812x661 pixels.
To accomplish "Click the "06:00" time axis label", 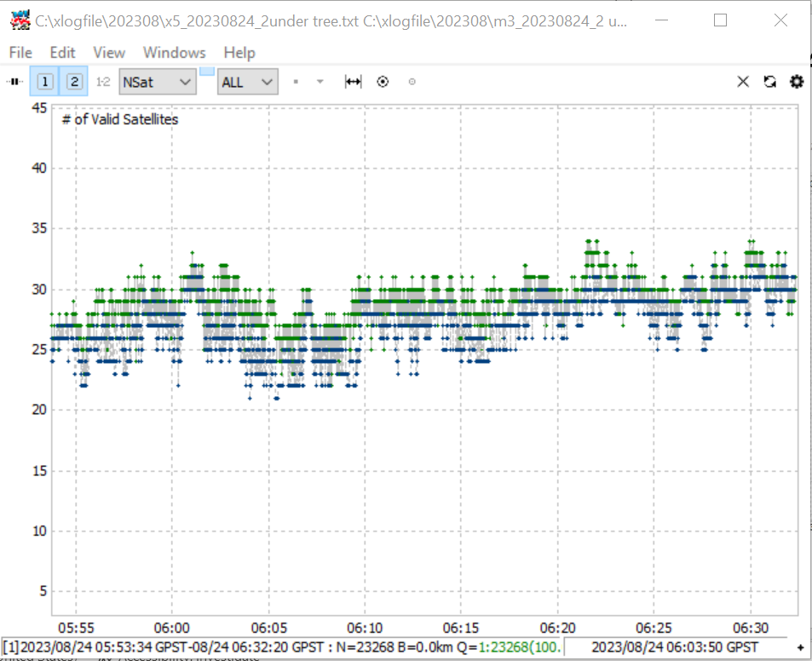I will (172, 628).
